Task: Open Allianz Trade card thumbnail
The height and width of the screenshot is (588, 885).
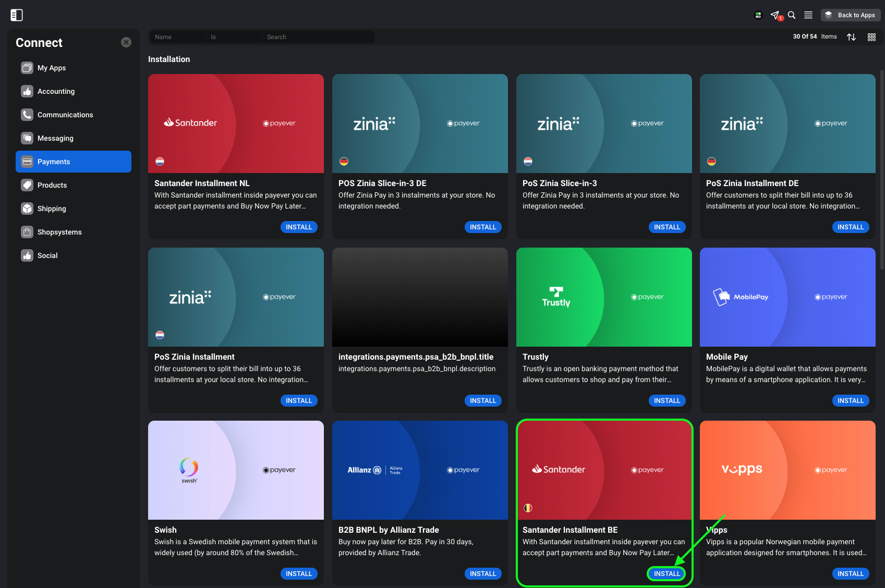Action: pos(420,470)
